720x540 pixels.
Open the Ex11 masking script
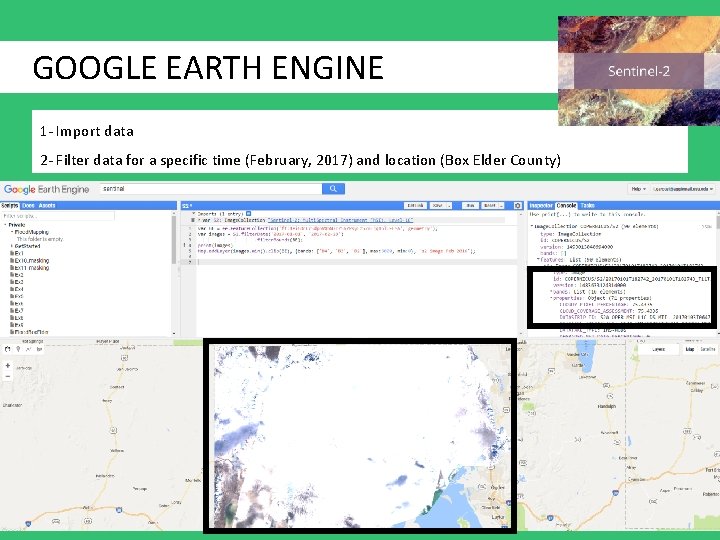tap(32, 267)
